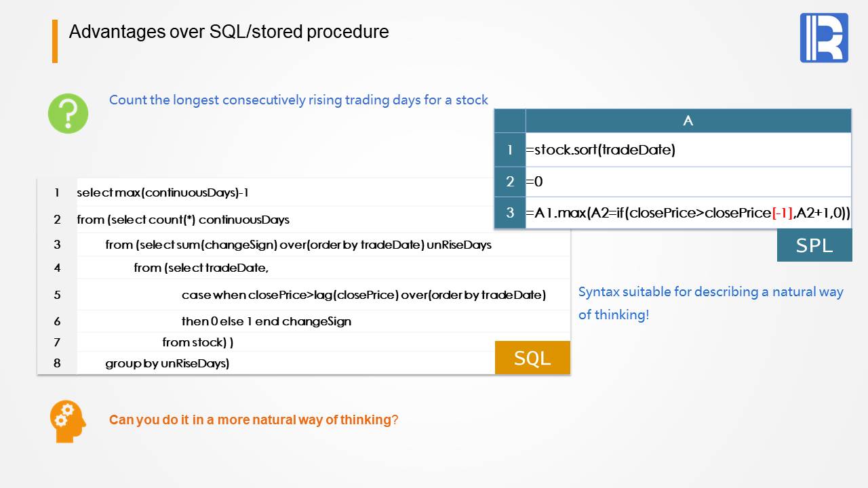Click the SPL cell containing =0

(534, 182)
